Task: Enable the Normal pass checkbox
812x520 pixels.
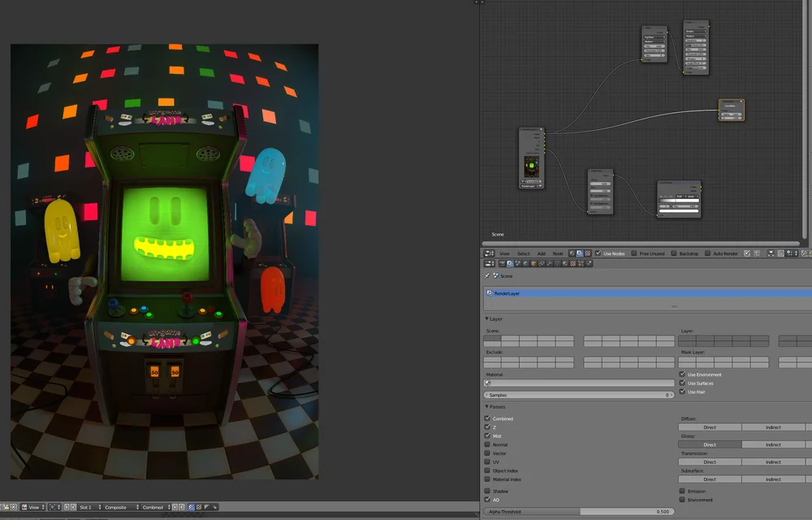Action: 487,444
